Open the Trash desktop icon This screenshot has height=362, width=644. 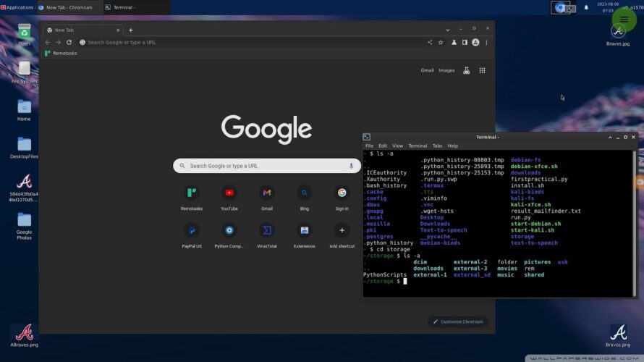[24, 32]
